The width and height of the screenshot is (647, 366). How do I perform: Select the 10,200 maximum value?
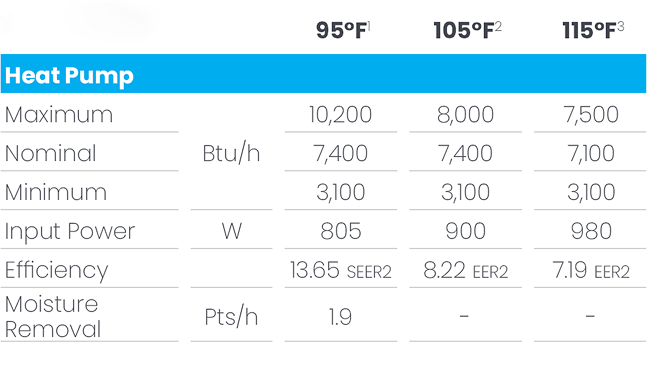pos(340,114)
